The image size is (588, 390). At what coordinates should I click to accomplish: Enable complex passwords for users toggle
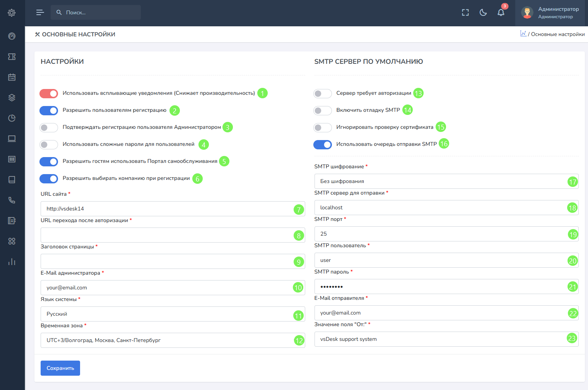[49, 145]
